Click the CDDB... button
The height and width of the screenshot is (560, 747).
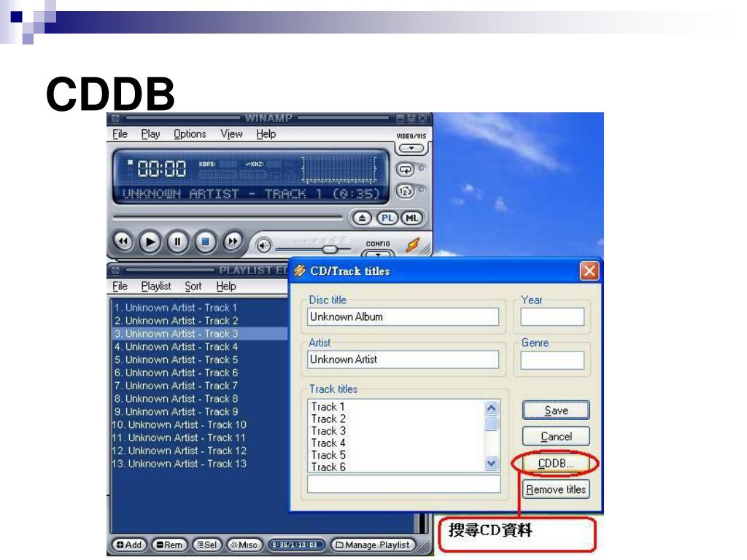tap(555, 463)
